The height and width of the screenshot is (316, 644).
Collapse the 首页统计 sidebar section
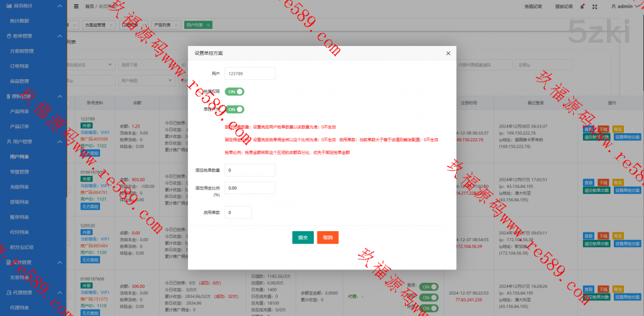[x=58, y=5]
